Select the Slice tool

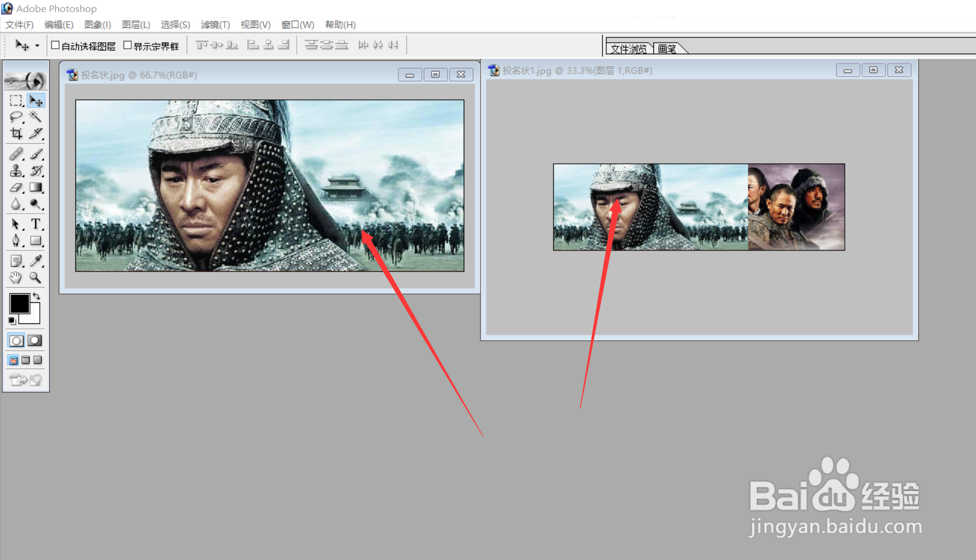pyautogui.click(x=36, y=133)
